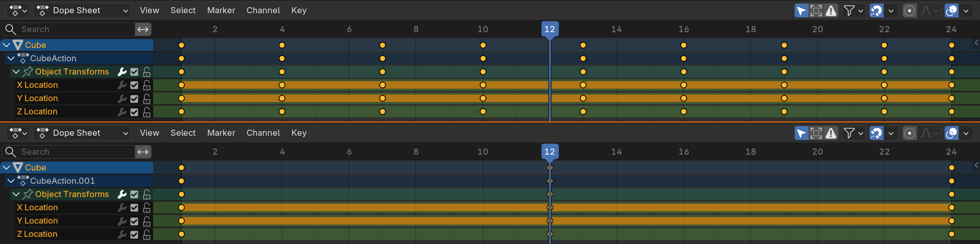The image size is (980, 244).
Task: Toggle Show Hidden dashed-box icon in CubeAction editor
Action: coord(816,10)
